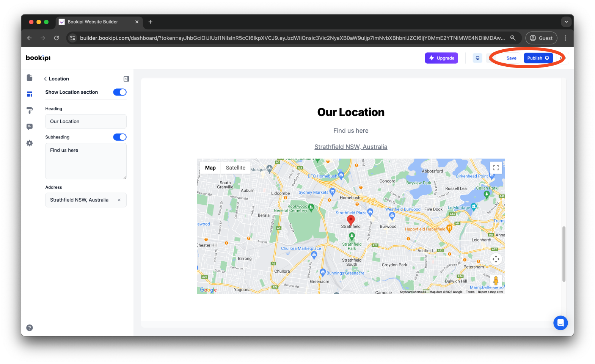The width and height of the screenshot is (595, 364).
Task: Open the tab search dropdown arrow
Action: [x=566, y=22]
